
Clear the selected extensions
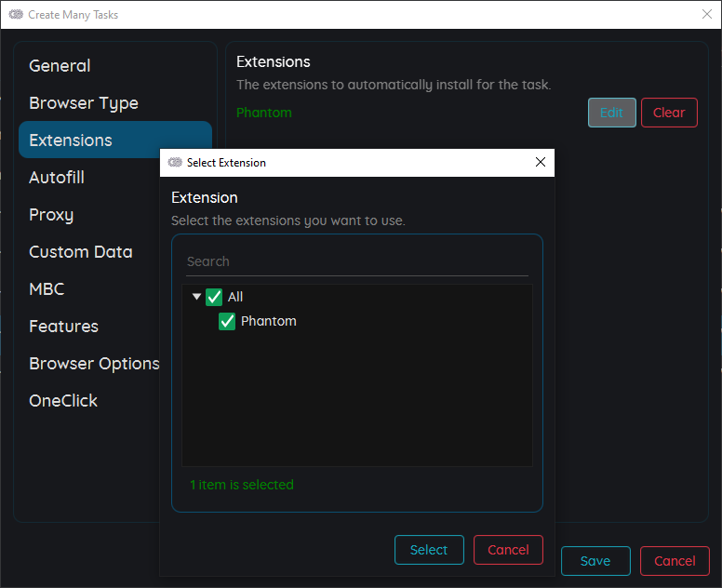(669, 113)
